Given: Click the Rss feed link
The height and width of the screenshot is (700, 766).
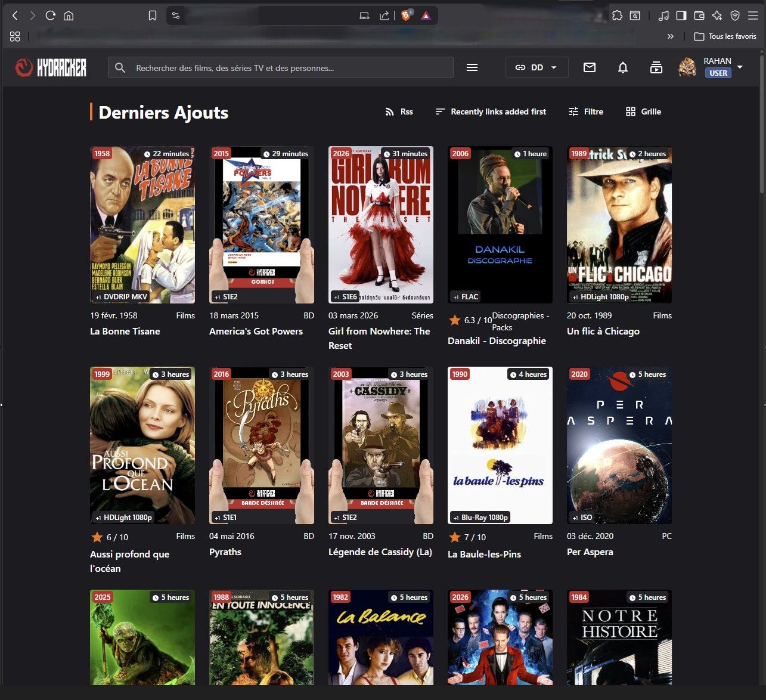Looking at the screenshot, I should tap(399, 112).
